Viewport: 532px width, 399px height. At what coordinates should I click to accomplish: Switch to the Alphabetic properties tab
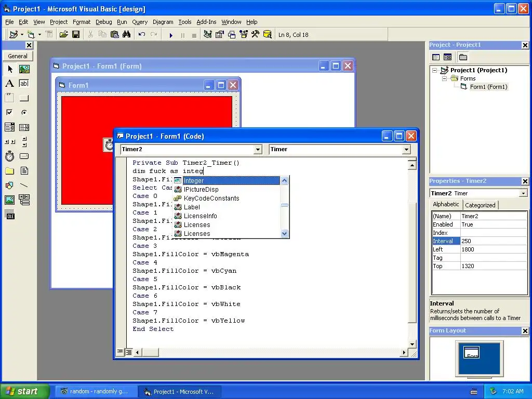(x=445, y=204)
